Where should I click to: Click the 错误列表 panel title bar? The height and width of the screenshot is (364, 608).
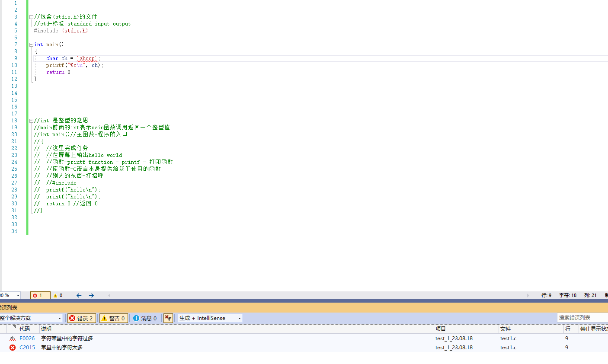point(304,308)
